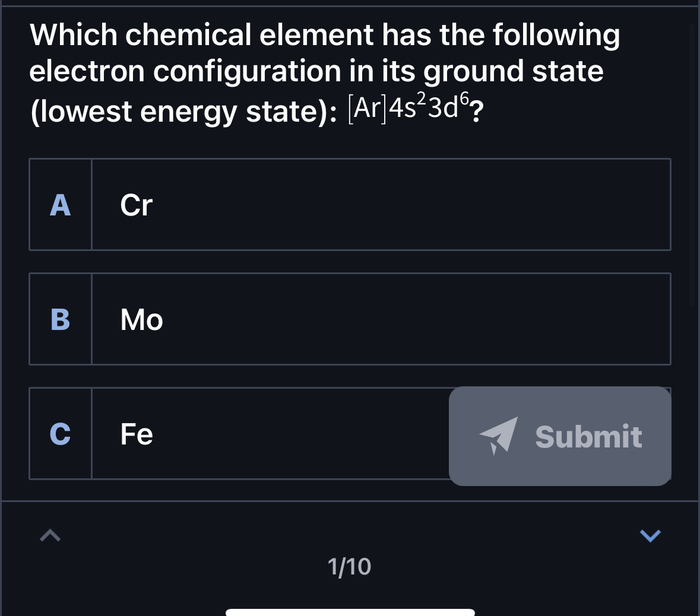Click the answer row containing Fe

pyautogui.click(x=237, y=434)
